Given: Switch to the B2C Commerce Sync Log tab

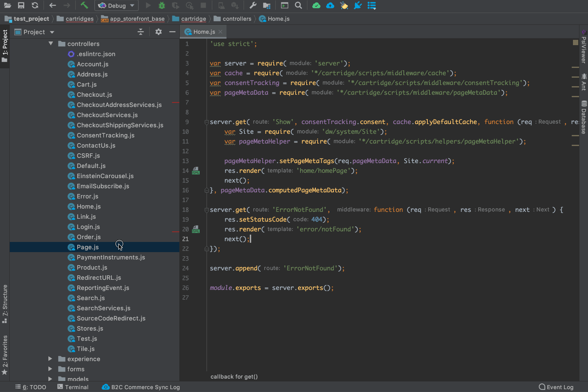Looking at the screenshot, I should 140,387.
